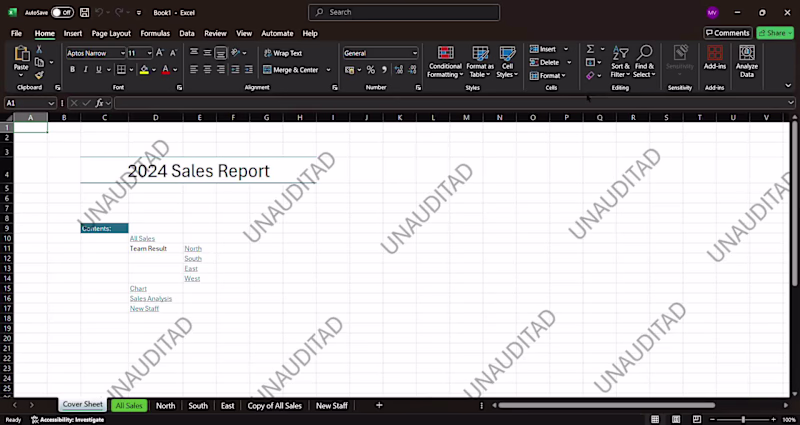Follow the North hyperlink in contents

[x=193, y=248]
